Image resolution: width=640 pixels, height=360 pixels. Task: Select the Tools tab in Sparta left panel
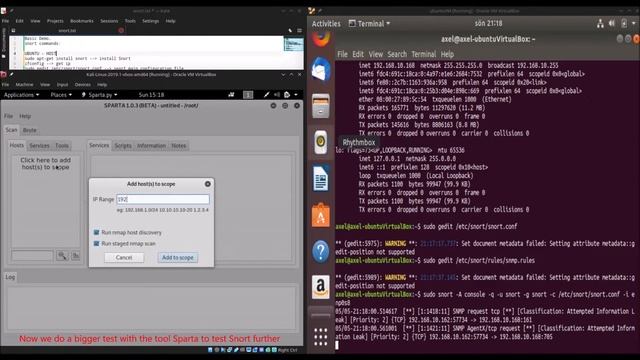pos(62,145)
